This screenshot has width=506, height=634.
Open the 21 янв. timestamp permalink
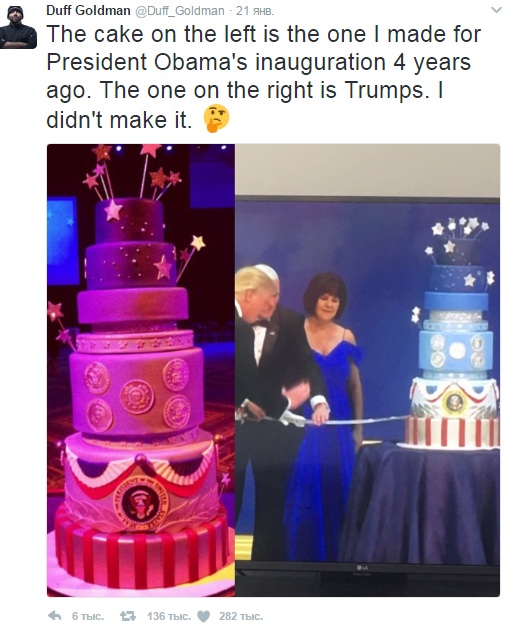pyautogui.click(x=254, y=11)
